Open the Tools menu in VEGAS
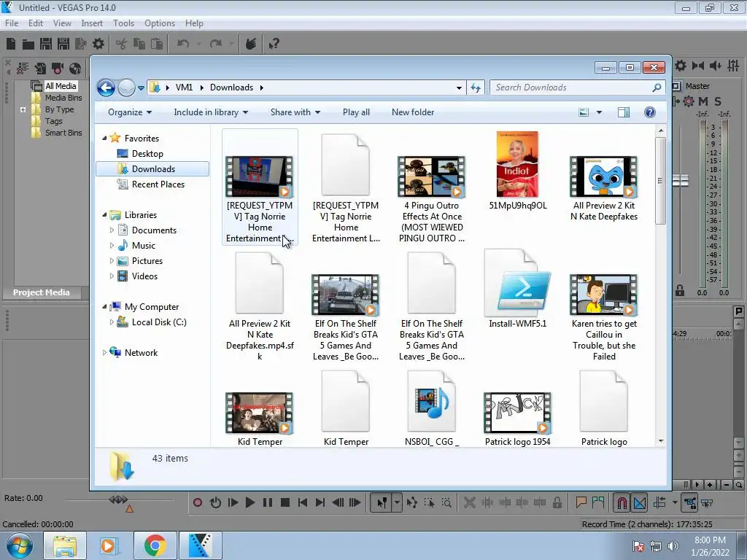 123,23
